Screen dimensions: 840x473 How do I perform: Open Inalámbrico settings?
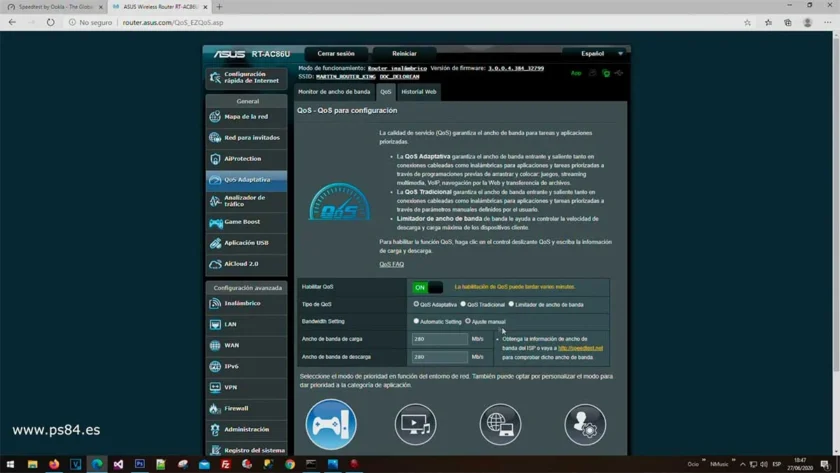pos(246,303)
